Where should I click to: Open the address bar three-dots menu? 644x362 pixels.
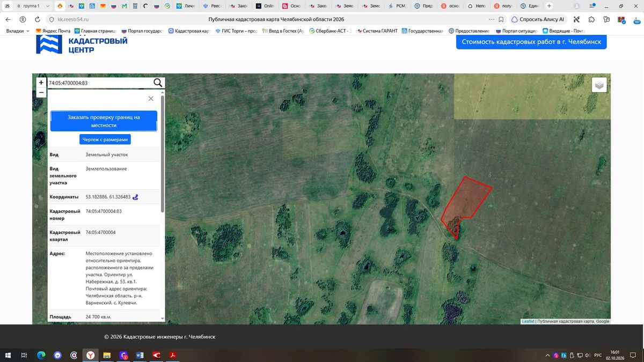pos(492,19)
